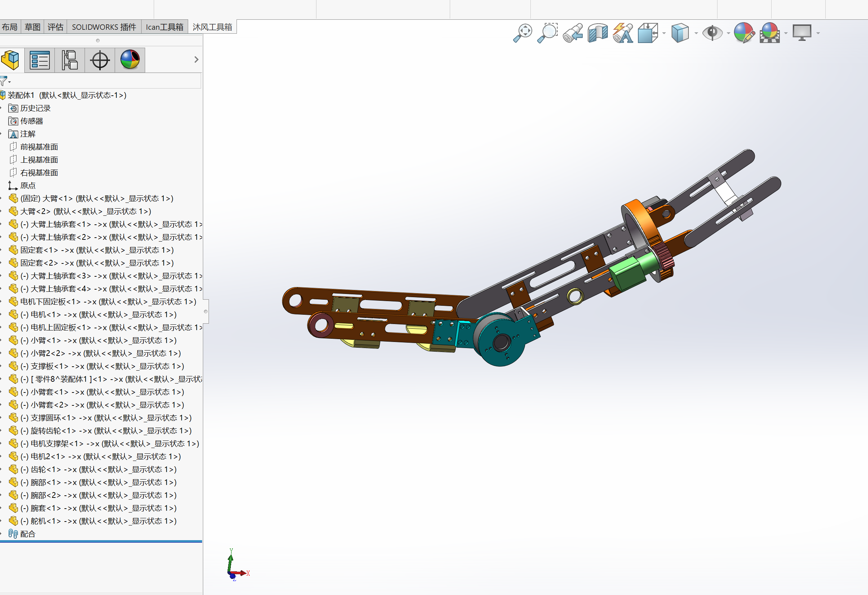Open the Display Style dropdown arrow
Image resolution: width=868 pixels, height=595 pixels.
pos(696,33)
